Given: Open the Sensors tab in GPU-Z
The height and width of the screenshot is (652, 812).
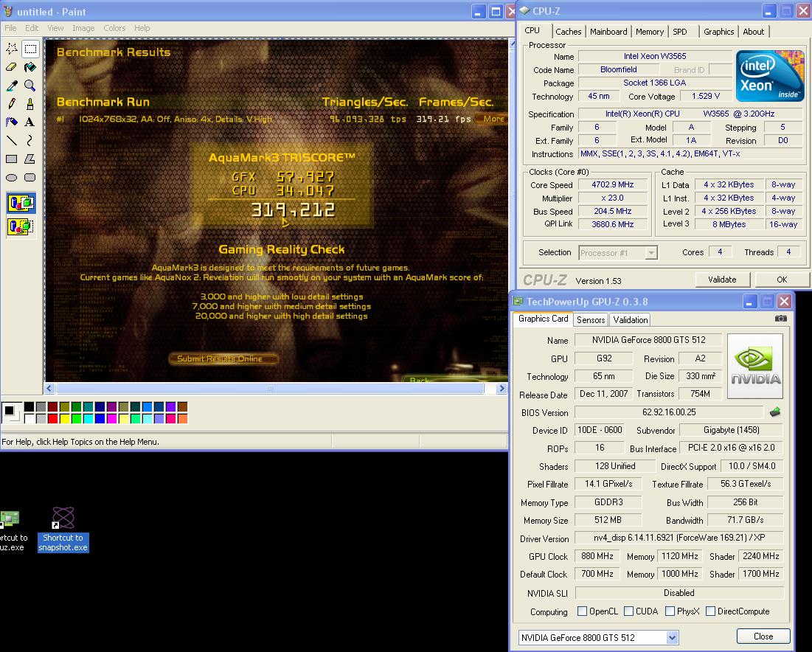Looking at the screenshot, I should click(x=591, y=320).
